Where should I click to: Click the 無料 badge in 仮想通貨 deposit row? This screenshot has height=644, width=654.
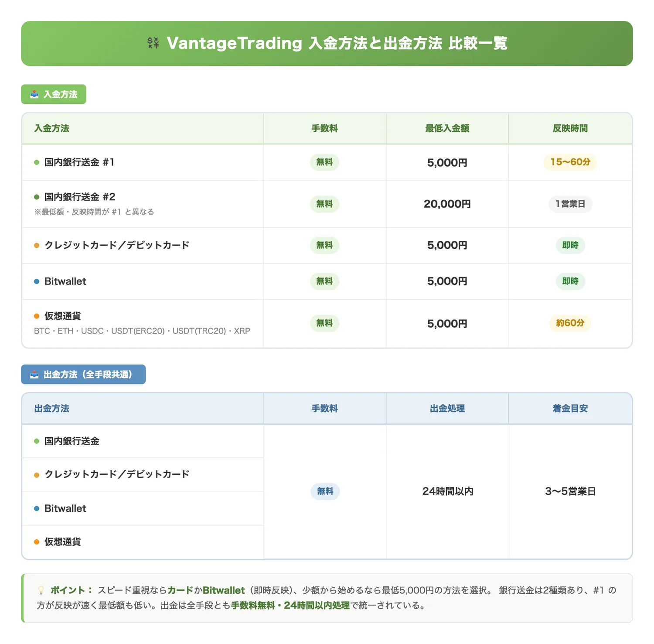324,323
